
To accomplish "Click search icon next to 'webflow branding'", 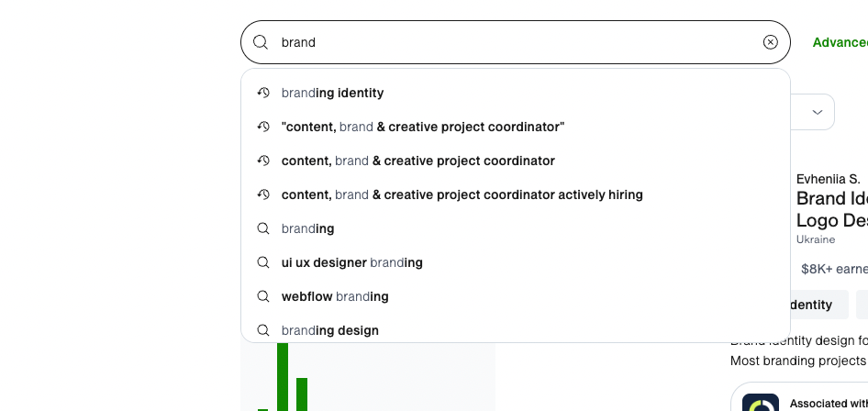I will 263,296.
